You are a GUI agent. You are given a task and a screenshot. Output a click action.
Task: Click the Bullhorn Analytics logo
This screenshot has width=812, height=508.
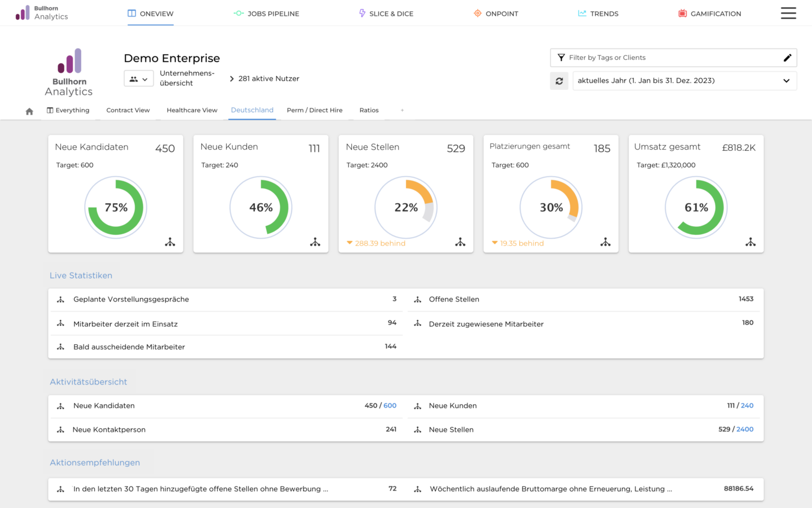point(68,71)
